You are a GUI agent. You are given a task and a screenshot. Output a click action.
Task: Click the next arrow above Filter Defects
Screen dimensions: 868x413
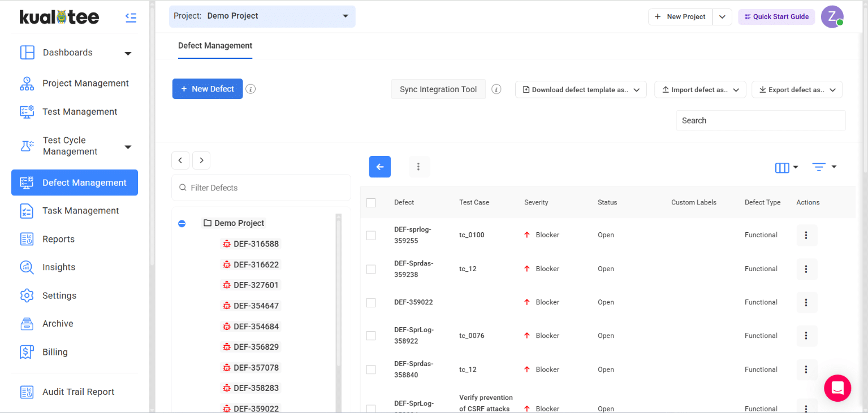pos(201,160)
